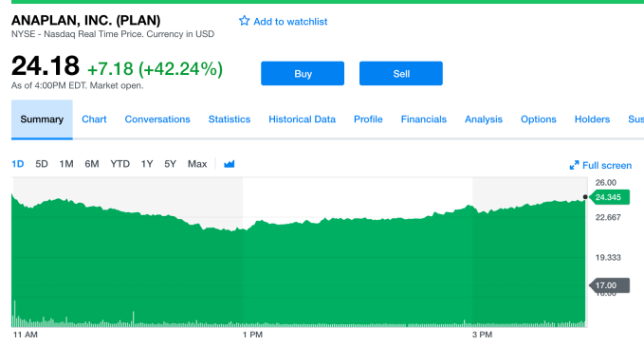Click the blue Buy button
This screenshot has height=345, width=644.
[x=303, y=73]
